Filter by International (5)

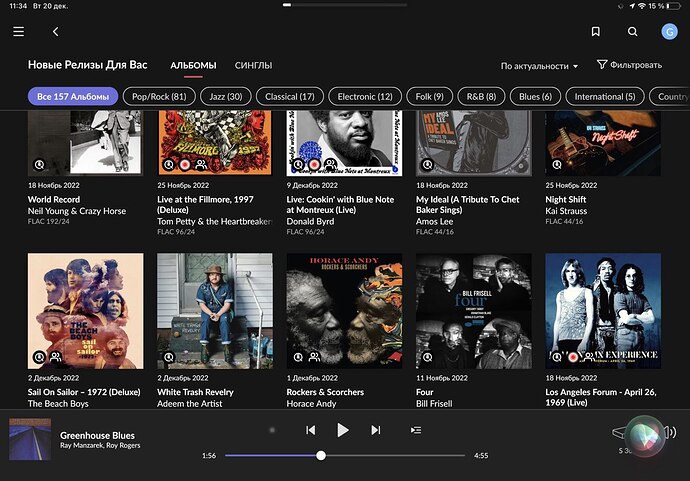pos(605,96)
